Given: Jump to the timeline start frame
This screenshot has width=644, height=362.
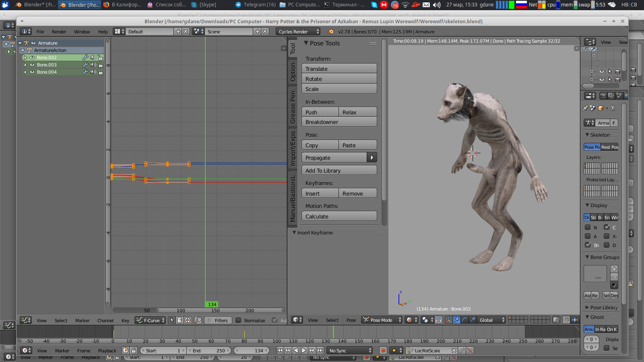Looking at the screenshot, I should pyautogui.click(x=280, y=351).
